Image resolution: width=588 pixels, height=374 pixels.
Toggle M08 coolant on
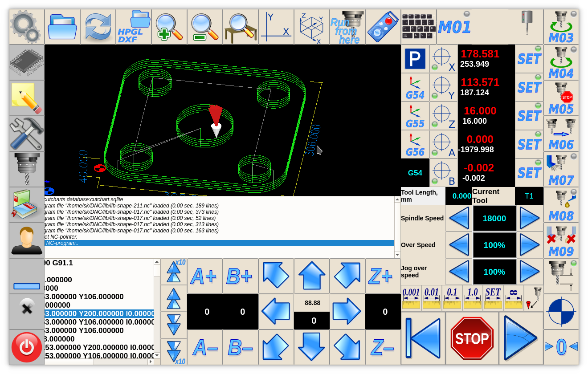pyautogui.click(x=561, y=205)
